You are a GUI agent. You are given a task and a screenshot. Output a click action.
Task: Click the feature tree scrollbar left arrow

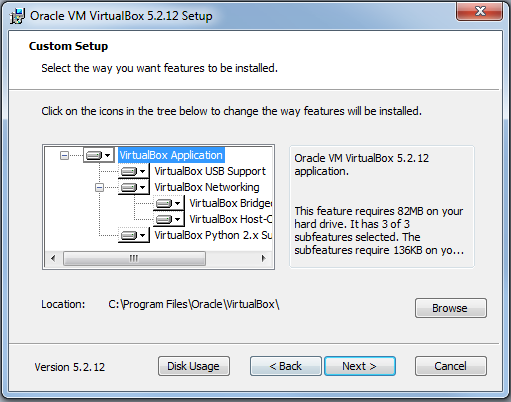tap(53, 258)
